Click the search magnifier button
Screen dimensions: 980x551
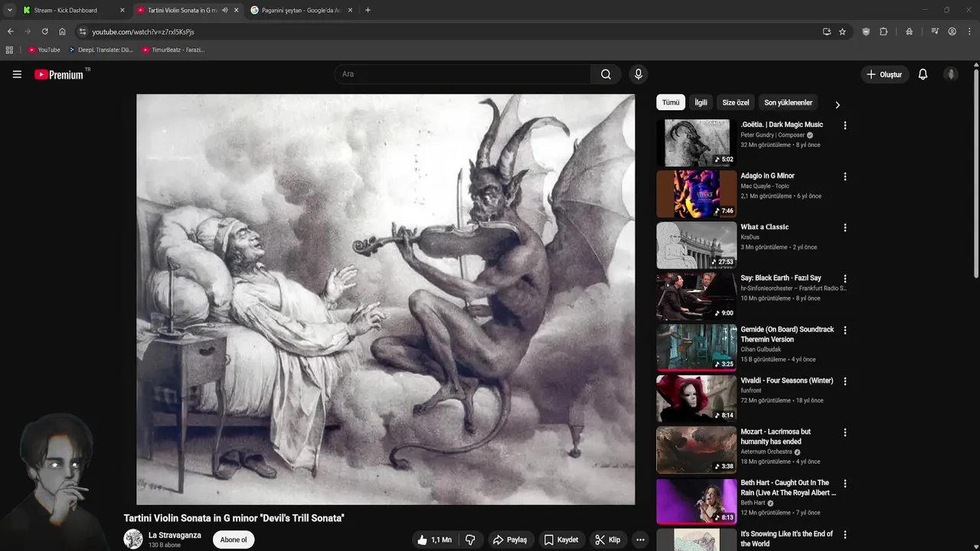point(606,74)
